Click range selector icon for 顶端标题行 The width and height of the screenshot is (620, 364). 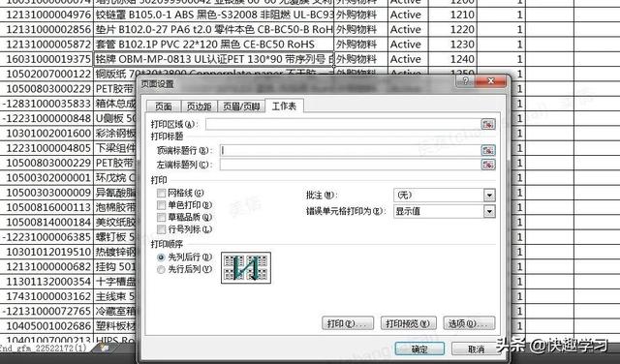point(488,150)
